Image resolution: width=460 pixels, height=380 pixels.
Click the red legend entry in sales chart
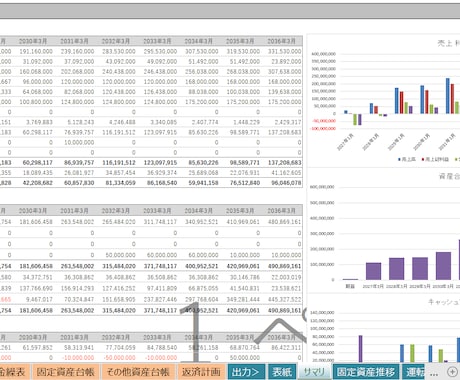click(435, 159)
